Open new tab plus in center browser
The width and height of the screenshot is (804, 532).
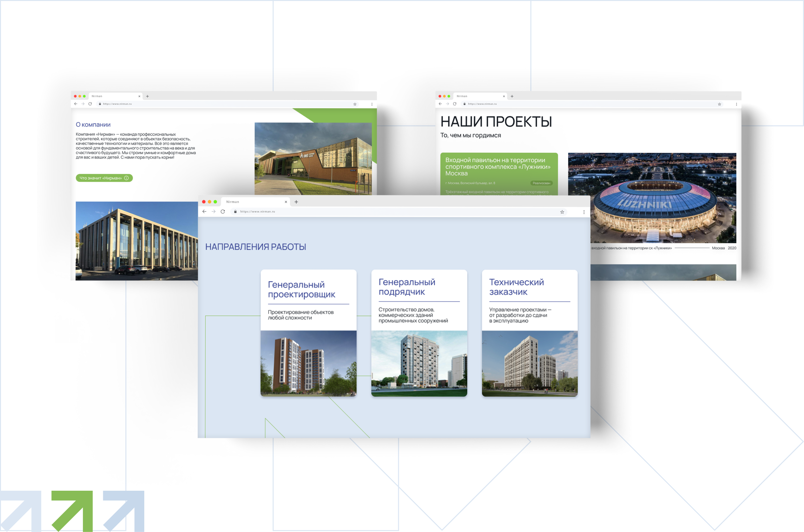[296, 202]
